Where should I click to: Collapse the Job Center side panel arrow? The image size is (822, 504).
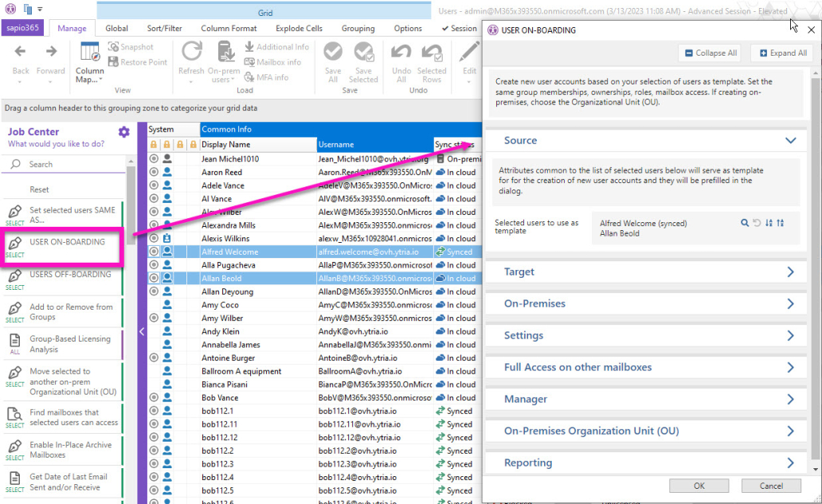[x=142, y=331]
